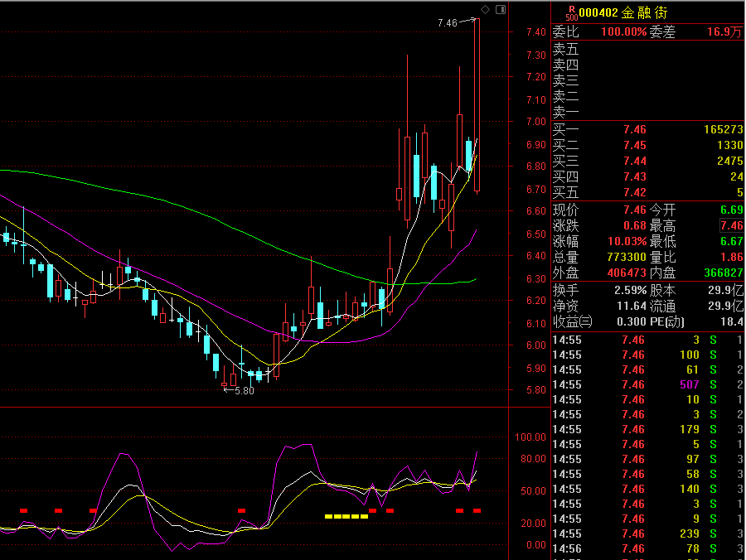
Task: Click the diamond marker icon above the chart
Action: pyautogui.click(x=485, y=9)
